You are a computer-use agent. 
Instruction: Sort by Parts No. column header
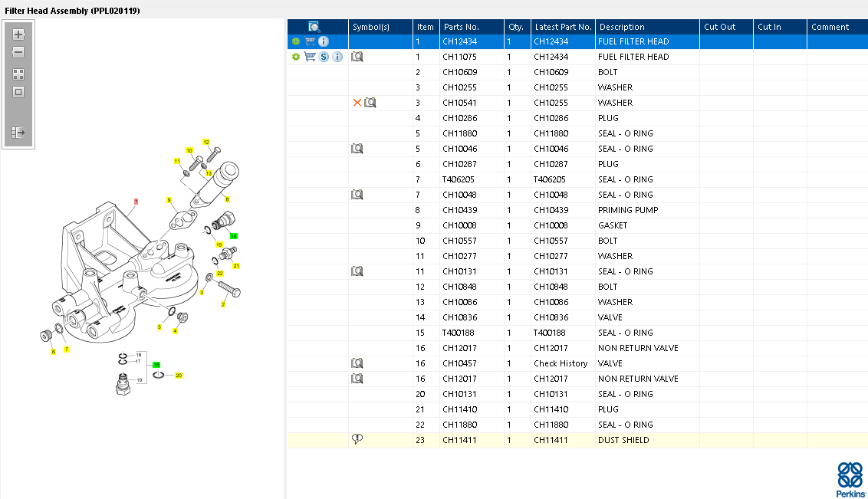pos(461,27)
